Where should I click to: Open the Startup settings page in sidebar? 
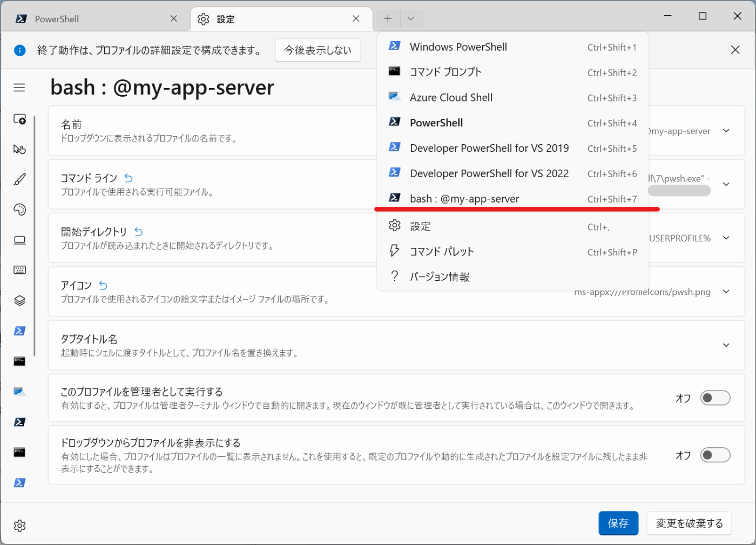(19, 119)
